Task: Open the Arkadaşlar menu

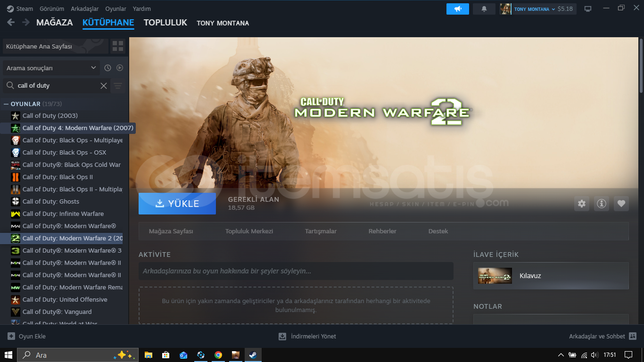Action: (x=85, y=8)
